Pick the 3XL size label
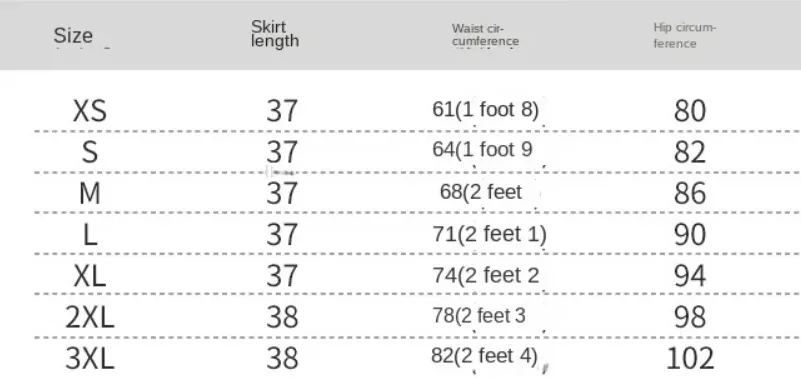 pyautogui.click(x=90, y=359)
